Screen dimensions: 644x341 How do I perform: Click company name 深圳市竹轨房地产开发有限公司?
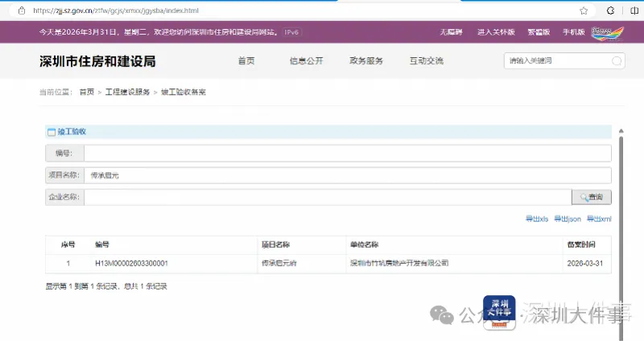(399, 264)
